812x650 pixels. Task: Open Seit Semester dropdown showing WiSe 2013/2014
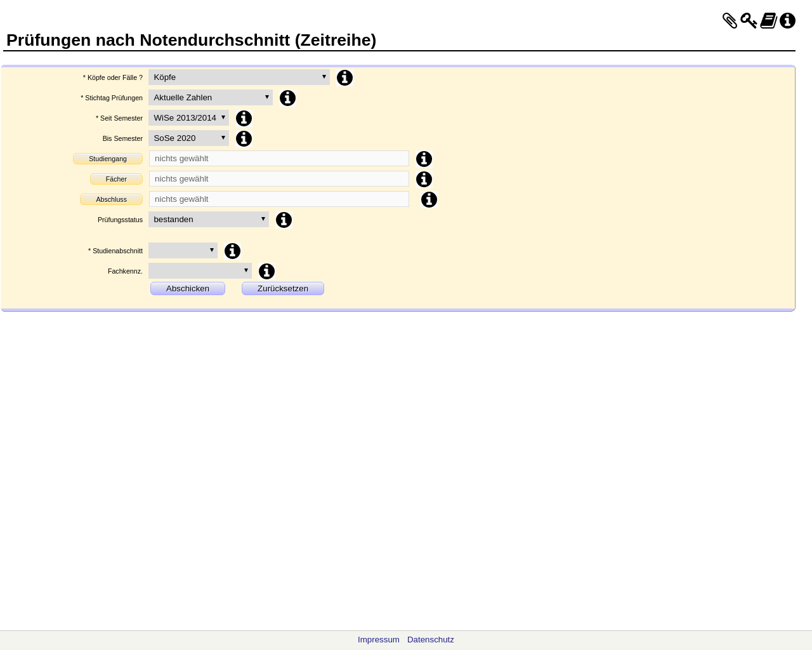point(188,117)
